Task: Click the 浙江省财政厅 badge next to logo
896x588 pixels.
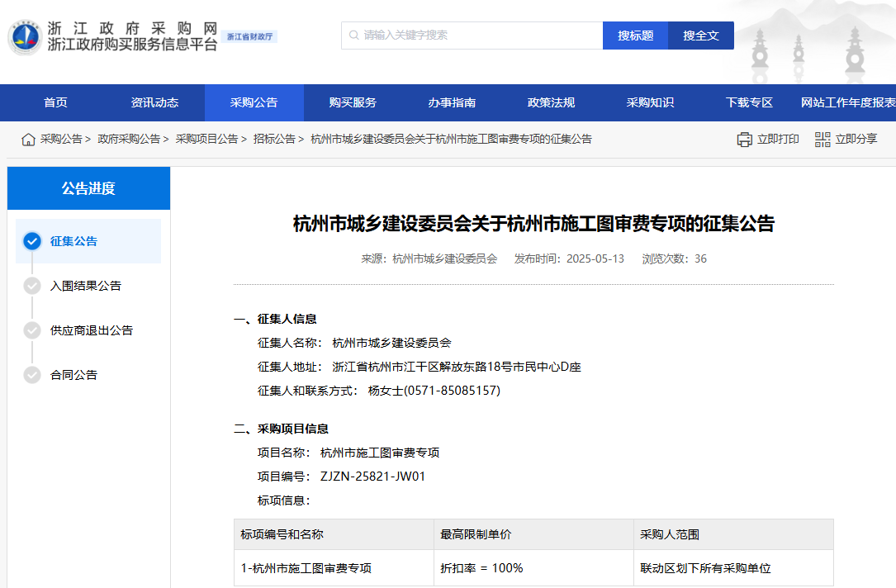Action: coord(250,37)
